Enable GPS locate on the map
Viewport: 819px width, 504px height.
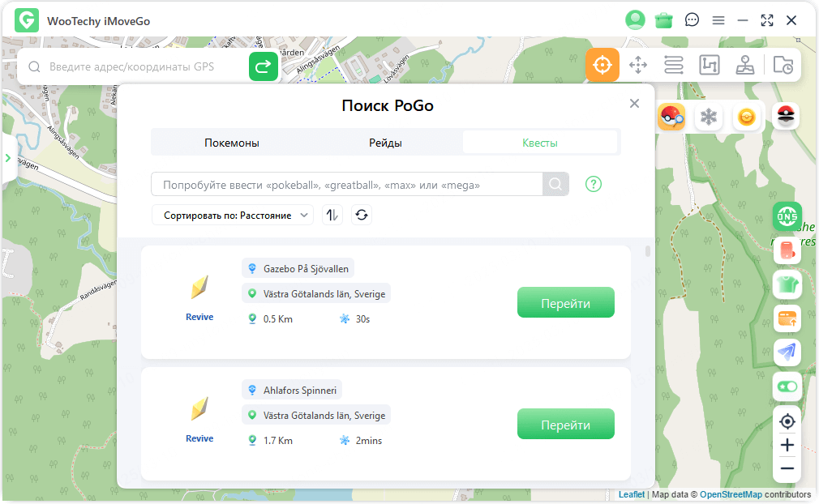[787, 421]
